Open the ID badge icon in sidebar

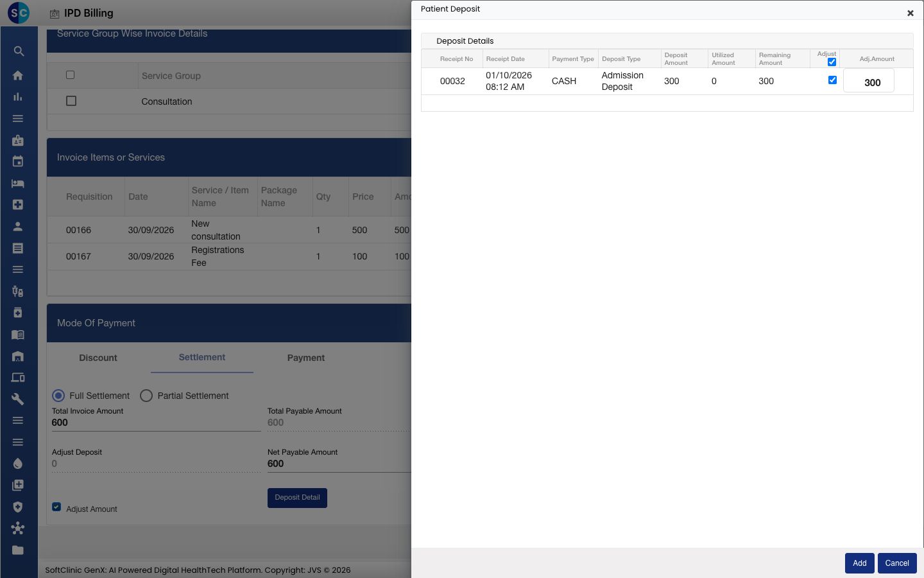click(x=18, y=140)
